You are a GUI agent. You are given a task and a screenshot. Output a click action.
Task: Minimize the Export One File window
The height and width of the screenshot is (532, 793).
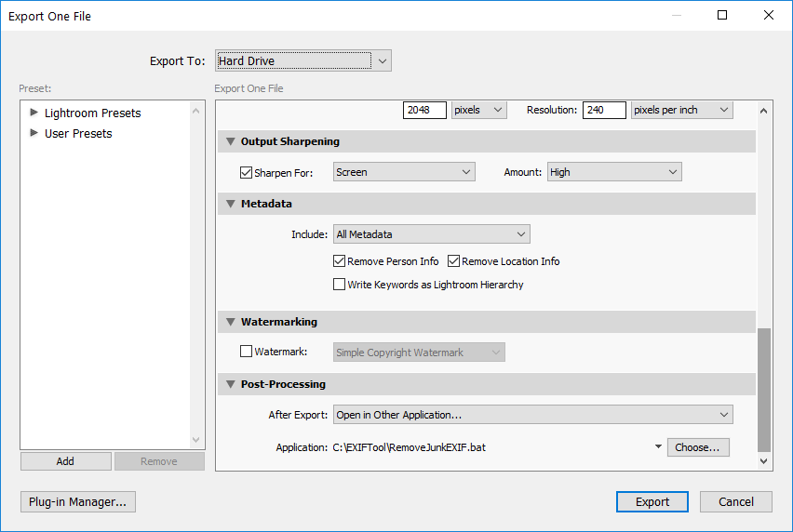(x=676, y=15)
